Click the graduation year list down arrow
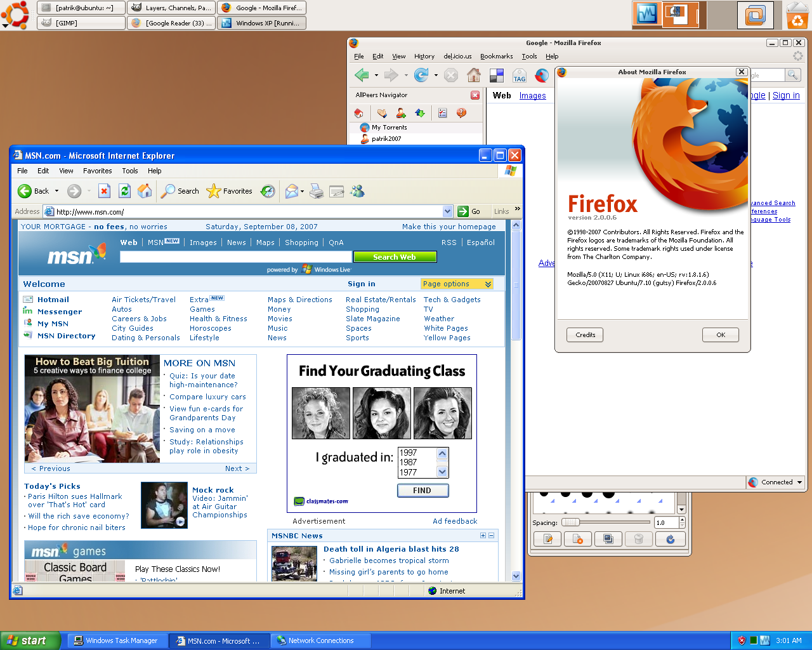 [442, 472]
